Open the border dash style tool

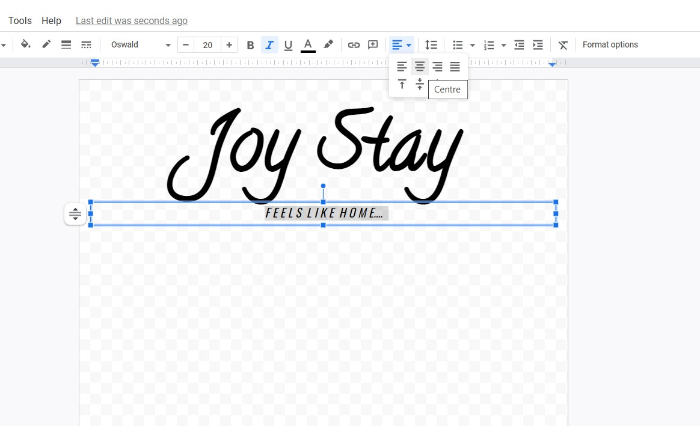coord(86,45)
